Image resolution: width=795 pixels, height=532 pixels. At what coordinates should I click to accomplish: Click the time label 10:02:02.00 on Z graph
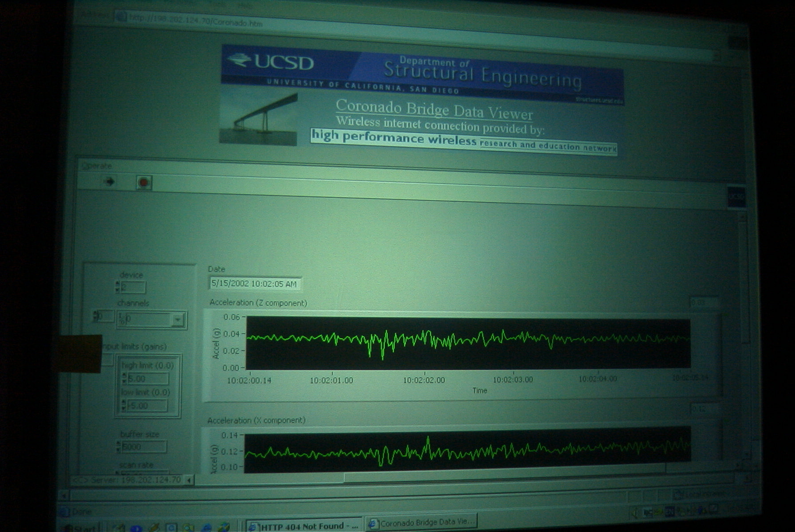click(x=424, y=380)
